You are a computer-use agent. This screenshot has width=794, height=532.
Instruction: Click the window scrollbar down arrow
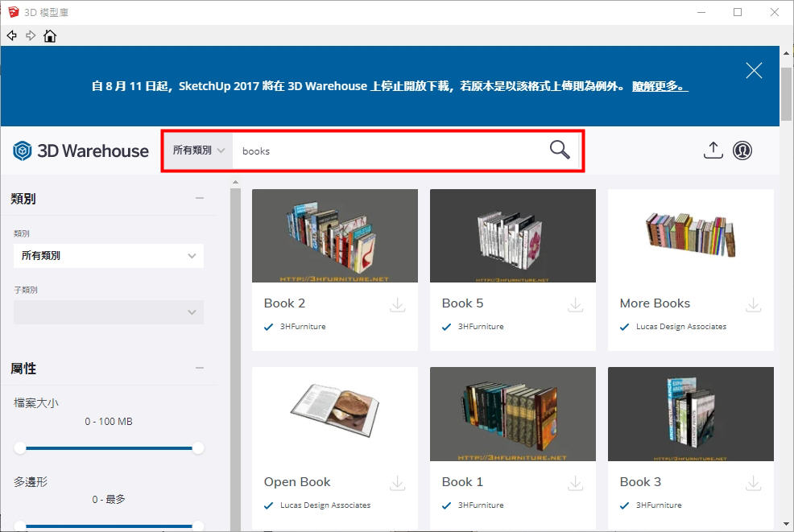(787, 524)
